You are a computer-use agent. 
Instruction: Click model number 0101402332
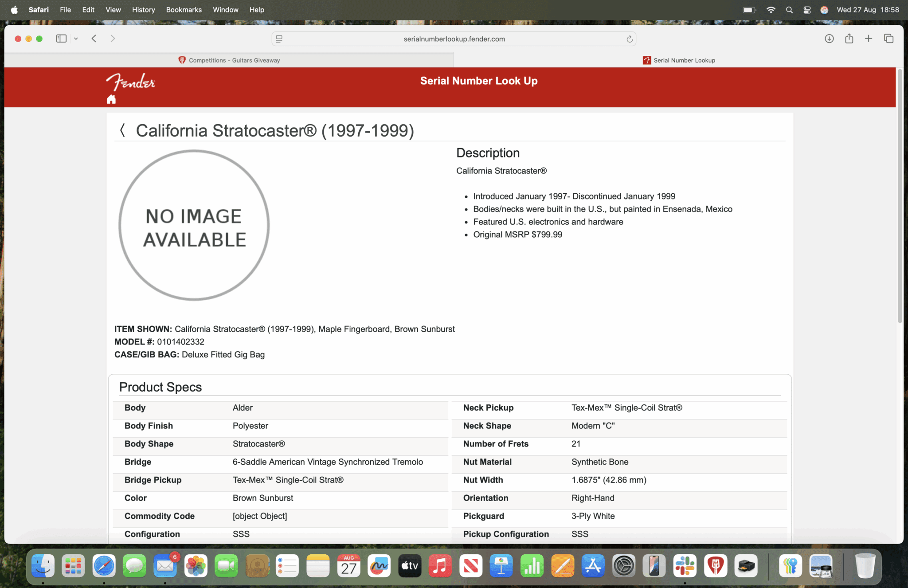pos(180,342)
